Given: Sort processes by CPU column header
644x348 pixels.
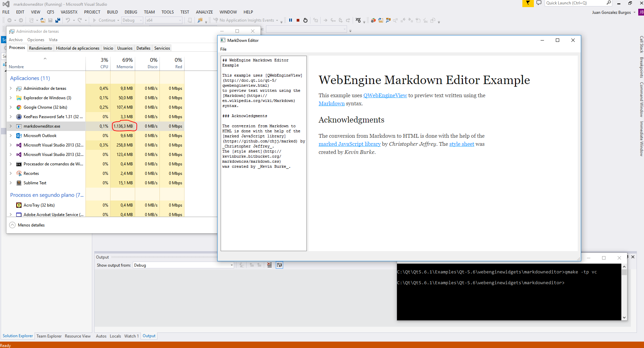Looking at the screenshot, I should point(98,63).
